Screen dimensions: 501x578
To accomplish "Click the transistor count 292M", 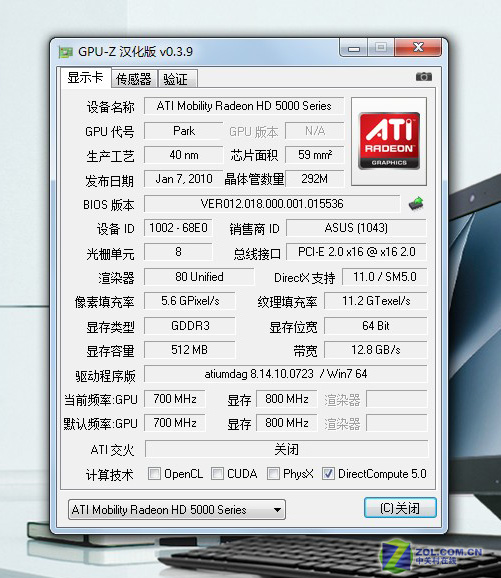I will [x=315, y=179].
